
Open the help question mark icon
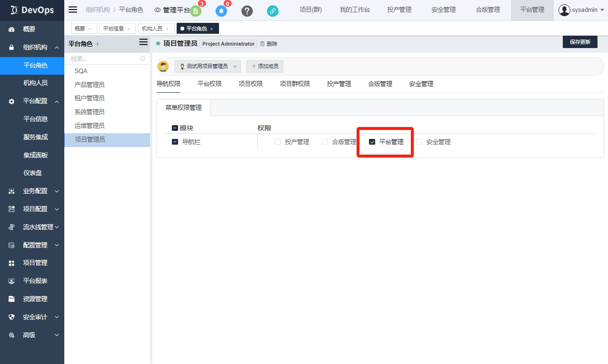(x=247, y=11)
